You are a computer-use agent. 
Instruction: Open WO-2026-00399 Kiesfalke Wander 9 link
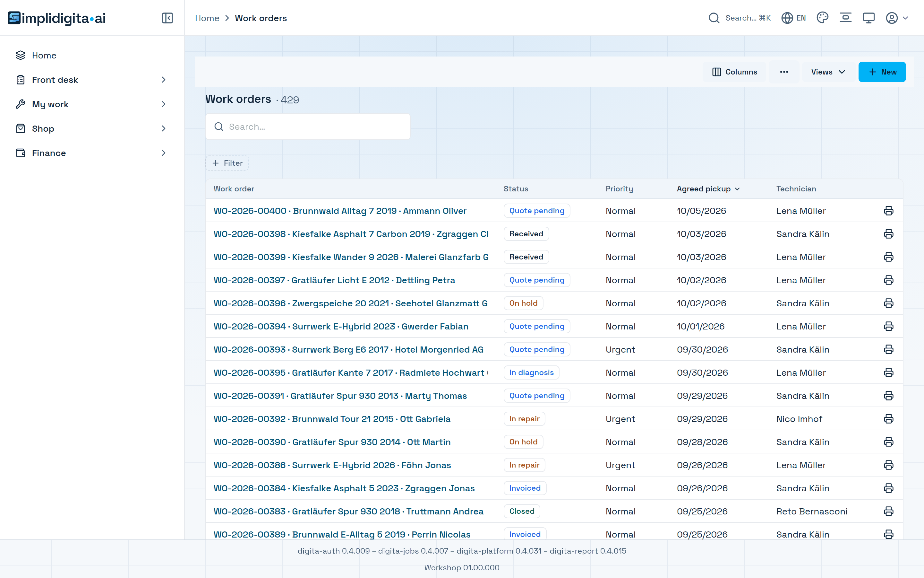coord(350,257)
